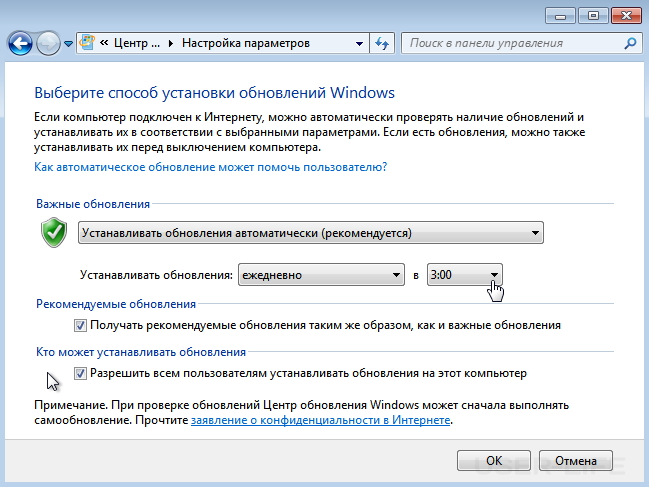
Task: Click the "Рекомендуемые обновления" section label
Action: point(116,304)
